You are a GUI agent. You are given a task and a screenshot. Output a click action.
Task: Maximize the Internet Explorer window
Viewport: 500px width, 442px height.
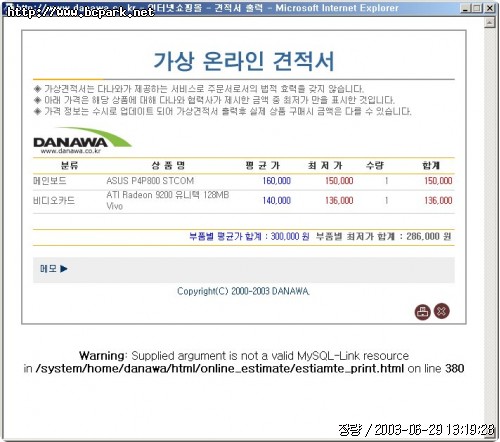477,8
